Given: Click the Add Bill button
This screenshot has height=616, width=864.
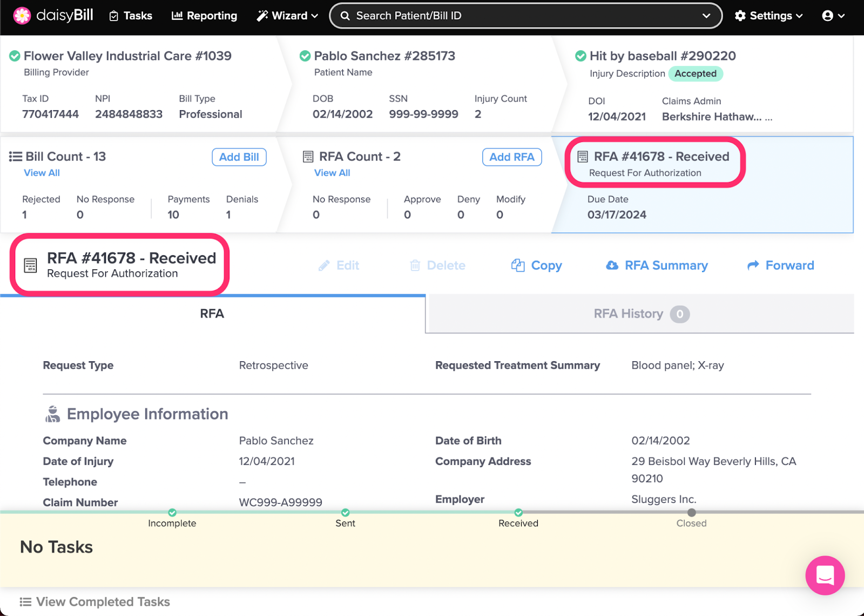Looking at the screenshot, I should (239, 157).
